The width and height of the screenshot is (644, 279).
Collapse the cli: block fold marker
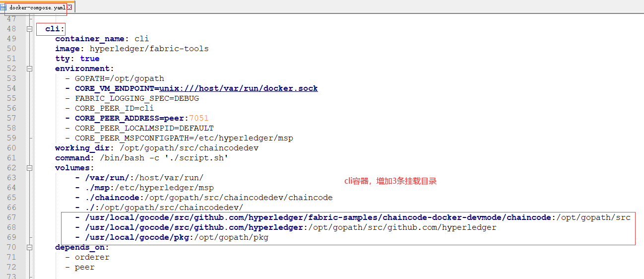(29, 29)
